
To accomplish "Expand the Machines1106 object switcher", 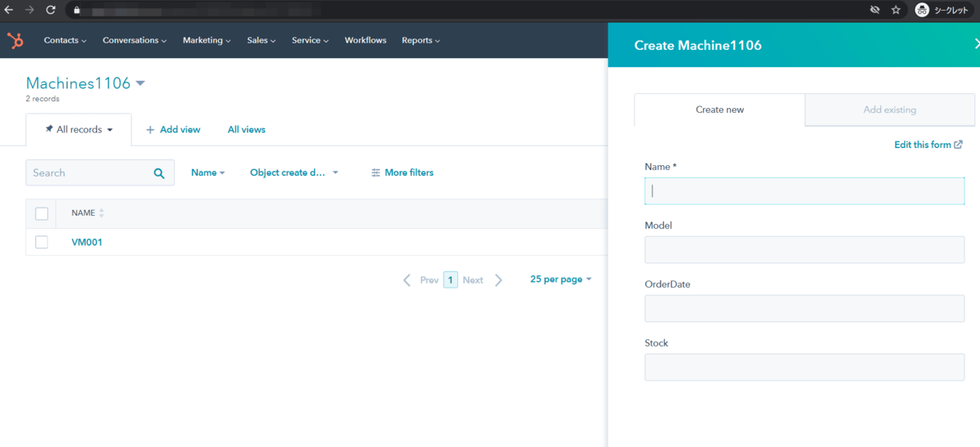I will [x=140, y=83].
